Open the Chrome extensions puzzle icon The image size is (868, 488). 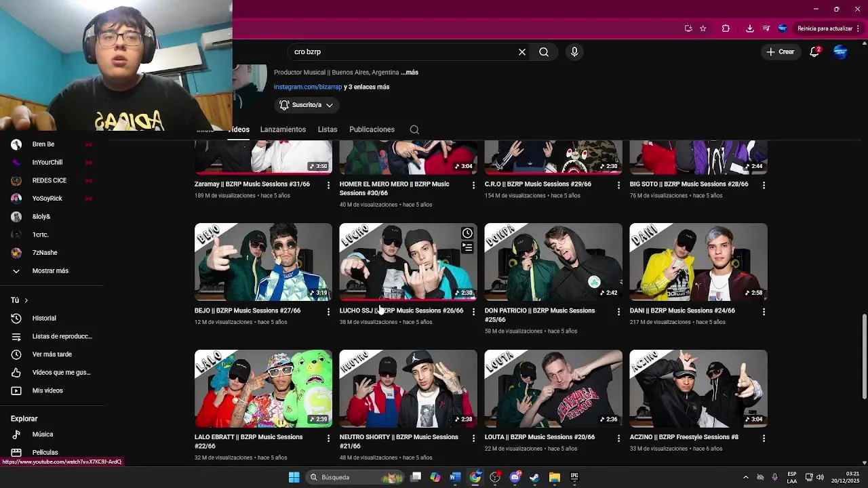[726, 28]
